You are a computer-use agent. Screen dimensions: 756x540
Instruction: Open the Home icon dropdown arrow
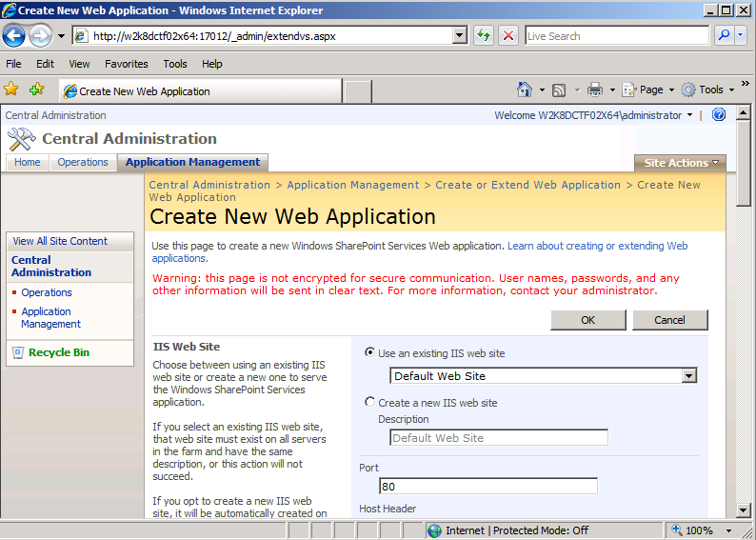(x=542, y=90)
